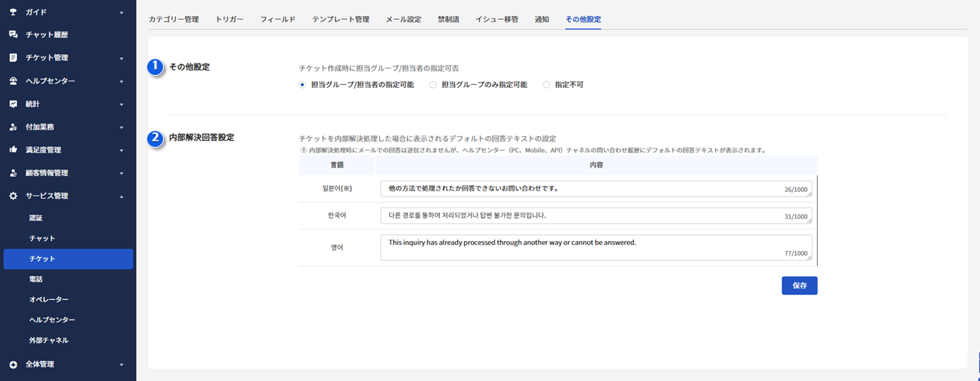Open 外部チャネル submenu item in sidebar
Image resolution: width=980 pixels, height=381 pixels.
click(49, 340)
